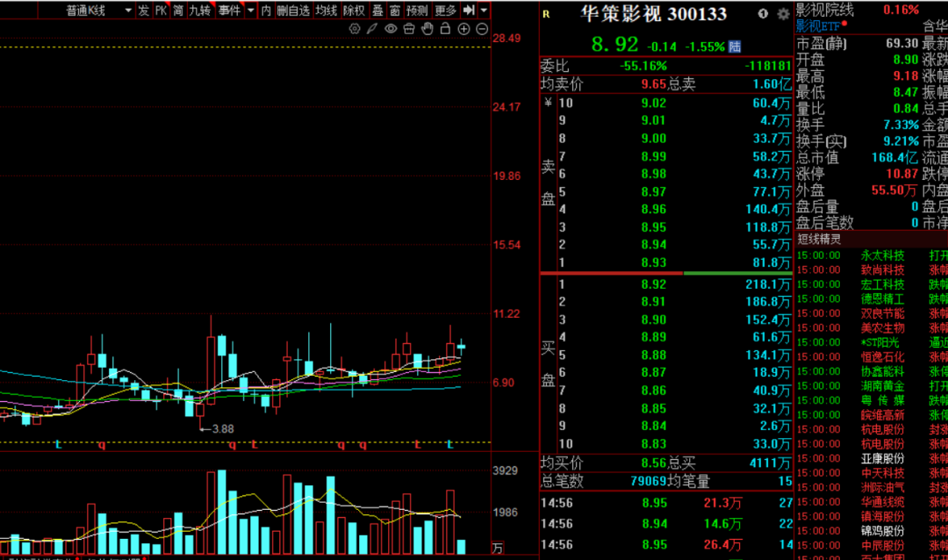
Task: Click 删自选 to remove from watchlist
Action: click(293, 11)
